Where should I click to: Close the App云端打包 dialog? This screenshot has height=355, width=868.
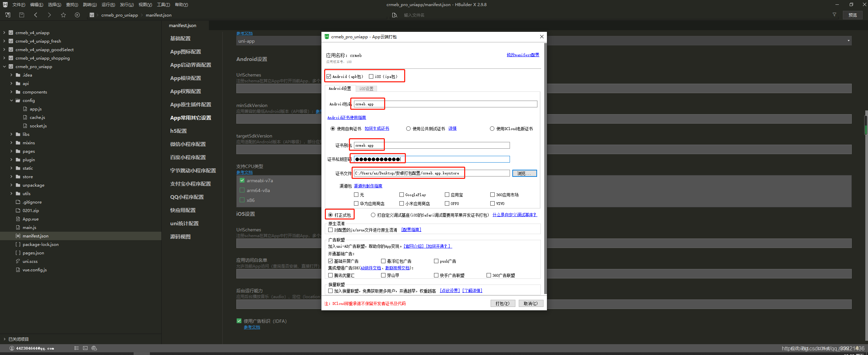point(541,37)
